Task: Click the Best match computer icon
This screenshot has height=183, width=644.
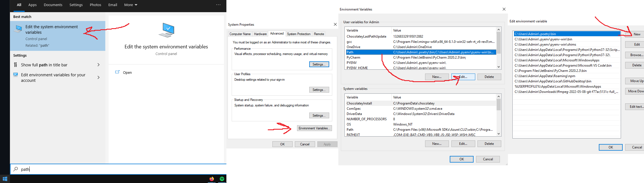Action: click(18, 29)
